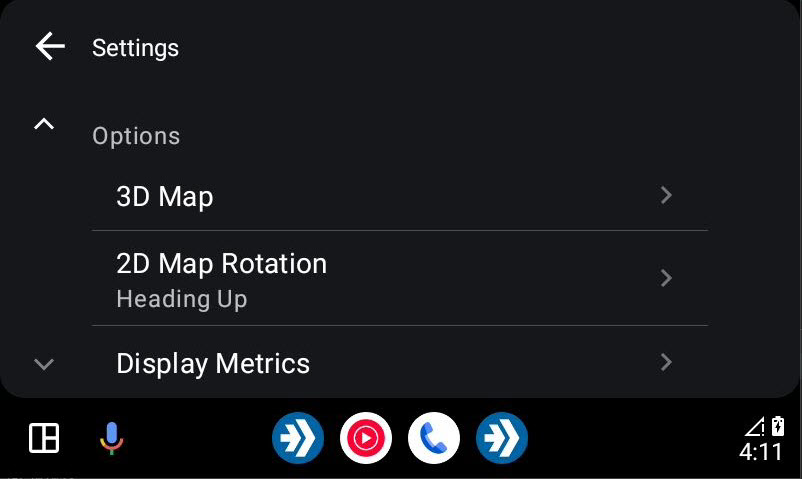
Task: Activate the Google Assistant microphone
Action: [112, 439]
